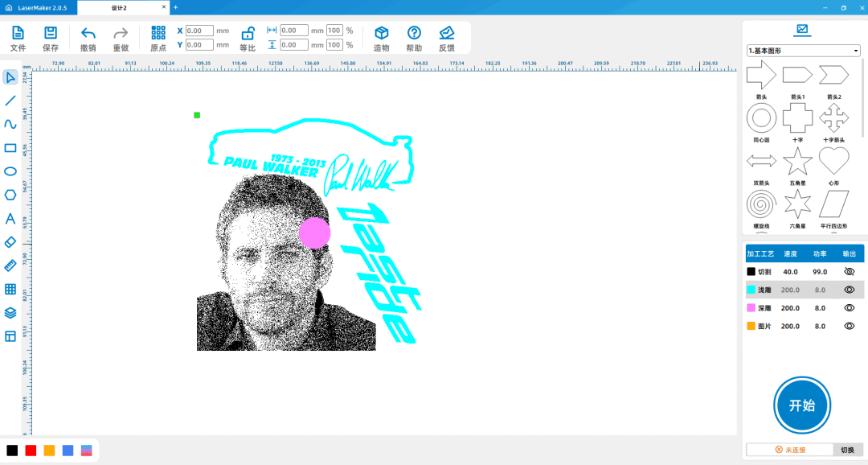
Task: Click the Save disk icon
Action: pos(51,33)
